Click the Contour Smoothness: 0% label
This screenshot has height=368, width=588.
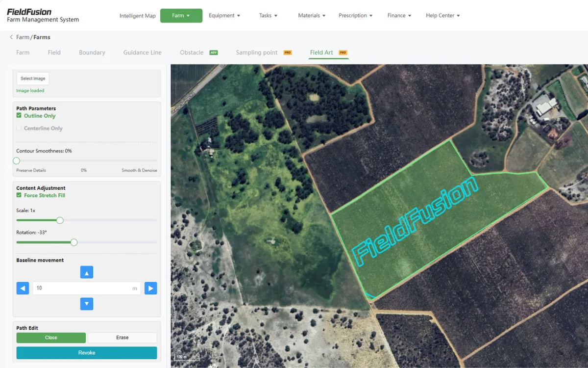click(44, 151)
